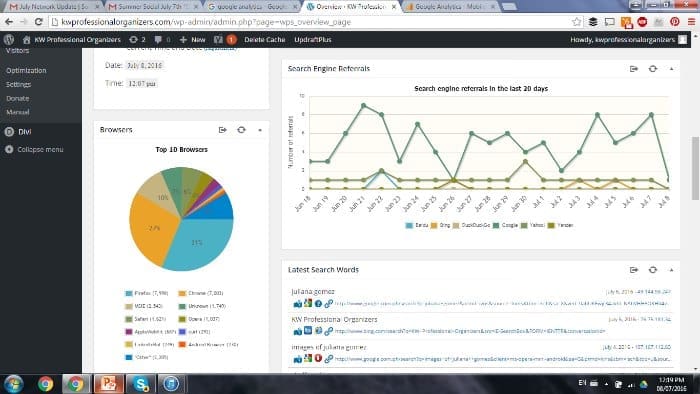
Task: Open Search Engine Referrals more-details icon
Action: click(634, 69)
